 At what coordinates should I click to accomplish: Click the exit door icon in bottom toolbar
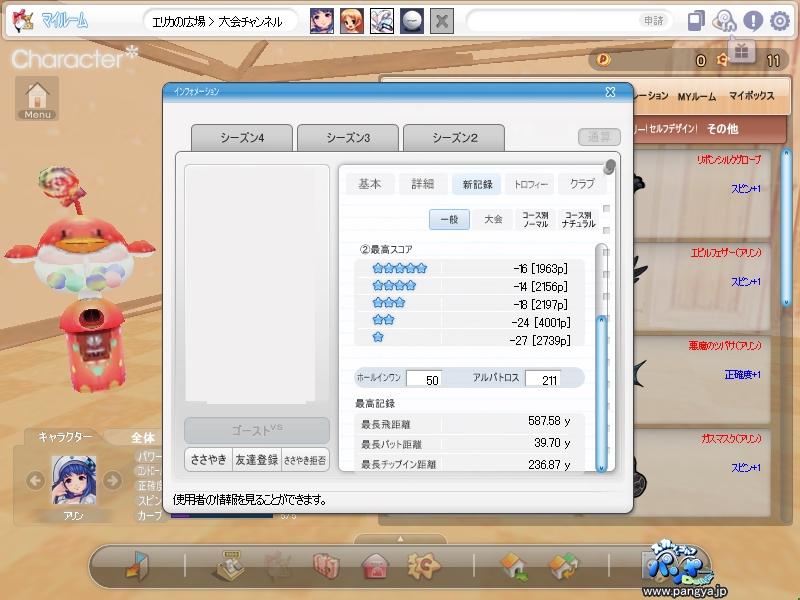pos(137,566)
